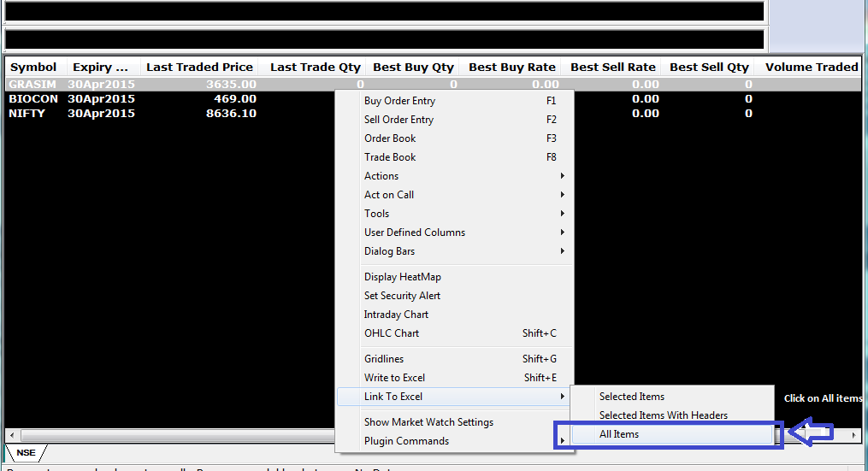This screenshot has height=471, width=868.
Task: Click Display HeatMap option
Action: click(402, 277)
